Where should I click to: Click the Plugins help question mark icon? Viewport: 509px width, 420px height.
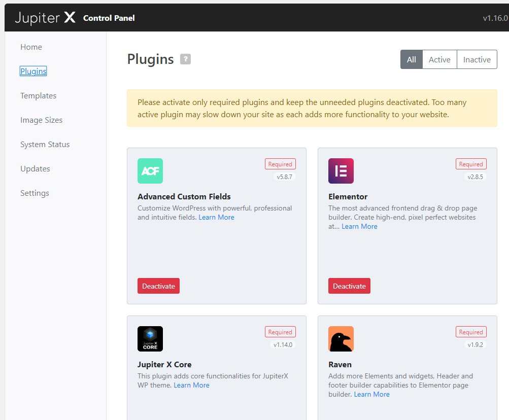pyautogui.click(x=185, y=59)
